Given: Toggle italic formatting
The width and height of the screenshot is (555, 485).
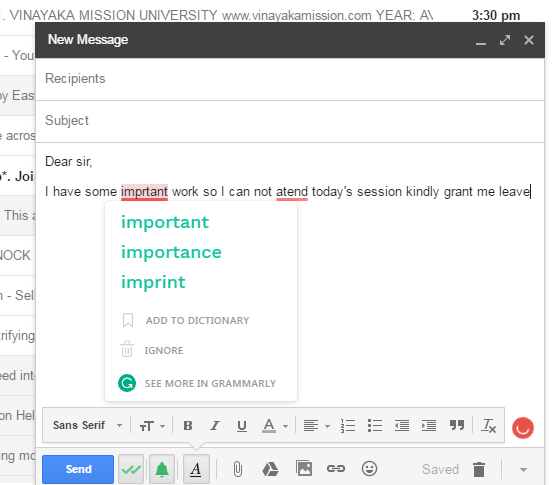Looking at the screenshot, I should tap(215, 426).
